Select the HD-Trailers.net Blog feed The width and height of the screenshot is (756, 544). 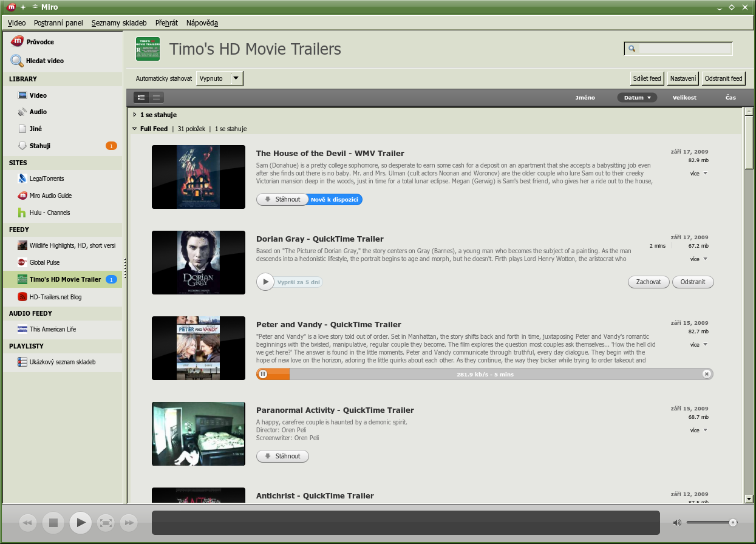(62, 297)
